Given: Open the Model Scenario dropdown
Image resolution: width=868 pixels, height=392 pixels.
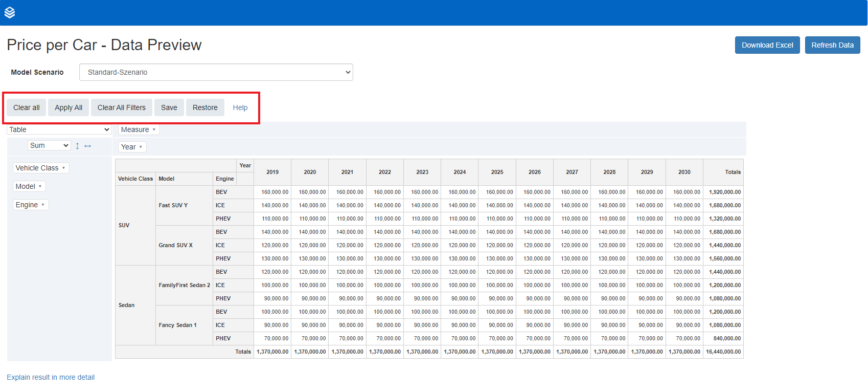Looking at the screenshot, I should 216,72.
